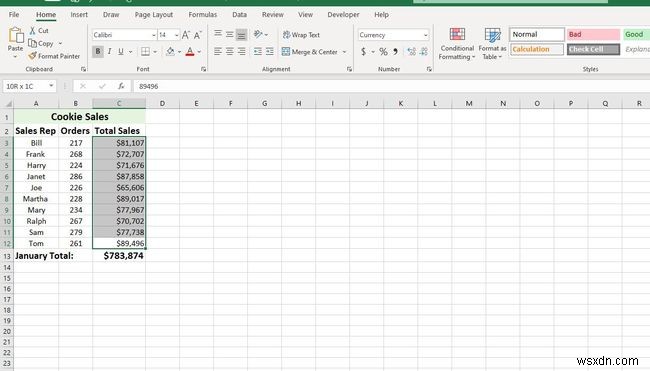The image size is (650, 371).
Task: Click the Cut scissors icon
Action: pyautogui.click(x=32, y=31)
